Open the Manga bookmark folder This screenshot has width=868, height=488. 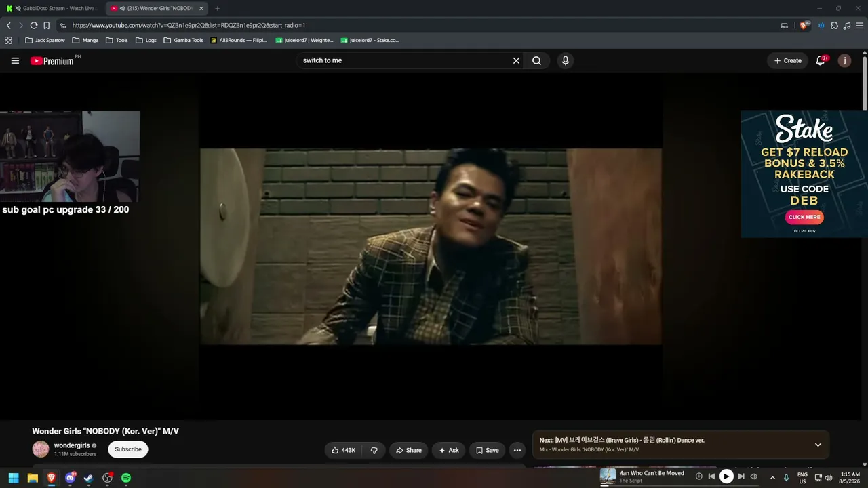(x=85, y=40)
